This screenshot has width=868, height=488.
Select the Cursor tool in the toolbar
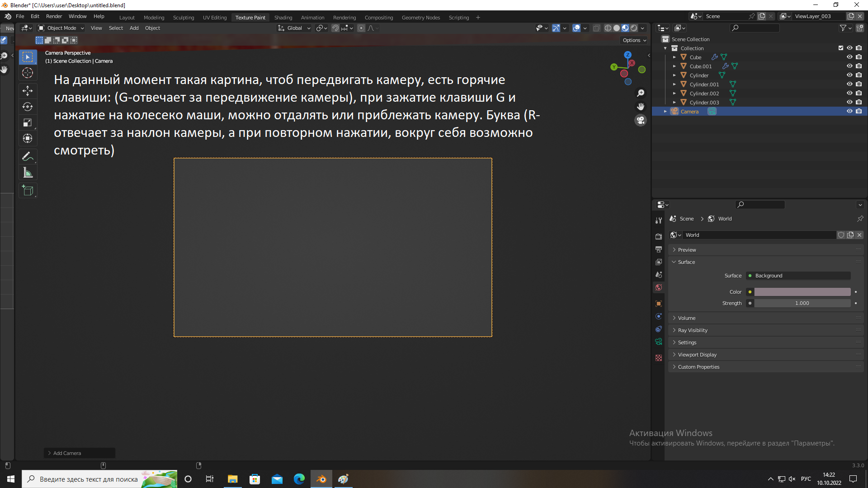[28, 73]
